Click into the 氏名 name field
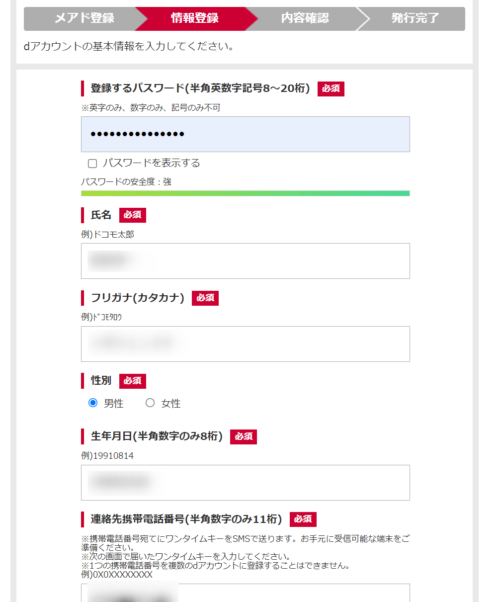 coord(245,261)
